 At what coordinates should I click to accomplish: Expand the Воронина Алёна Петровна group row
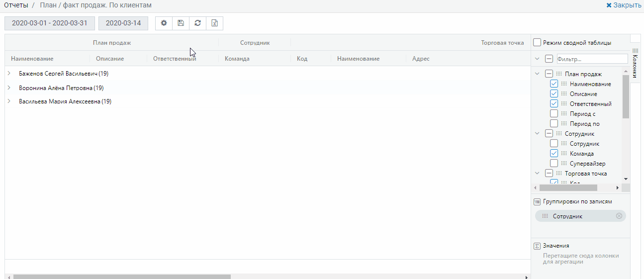[9, 88]
